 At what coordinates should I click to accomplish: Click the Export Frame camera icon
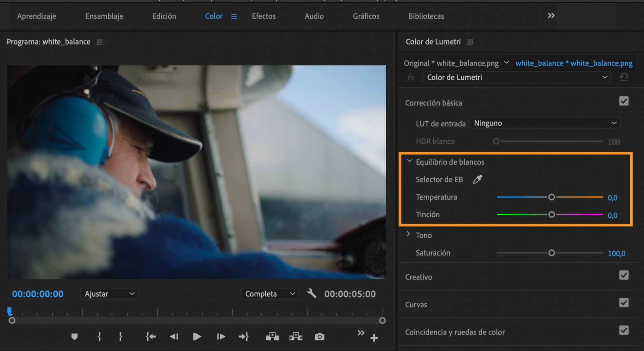(x=319, y=337)
